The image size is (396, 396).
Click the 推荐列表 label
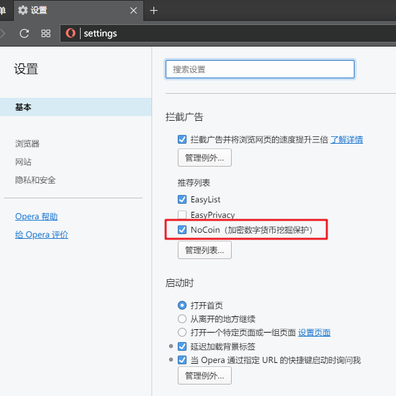(x=194, y=183)
